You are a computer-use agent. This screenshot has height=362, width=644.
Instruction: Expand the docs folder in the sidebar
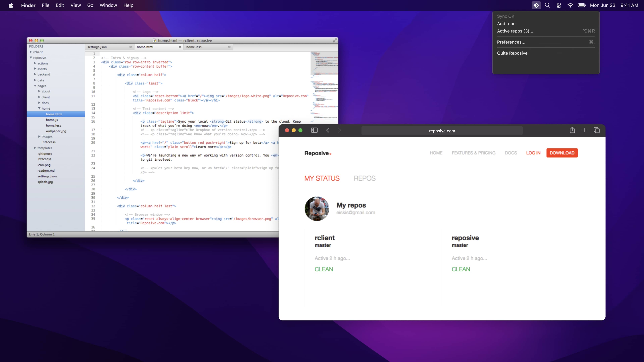point(40,103)
